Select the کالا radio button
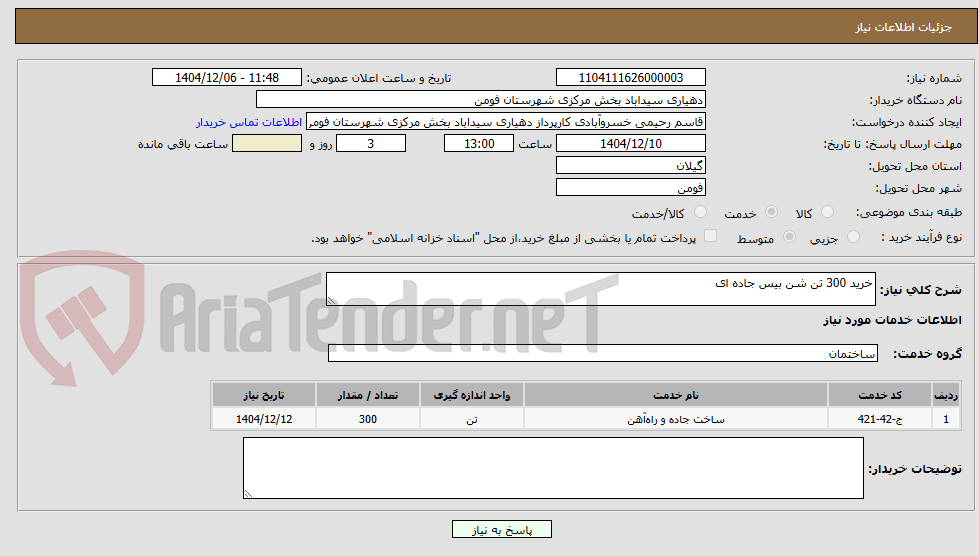 click(x=827, y=212)
